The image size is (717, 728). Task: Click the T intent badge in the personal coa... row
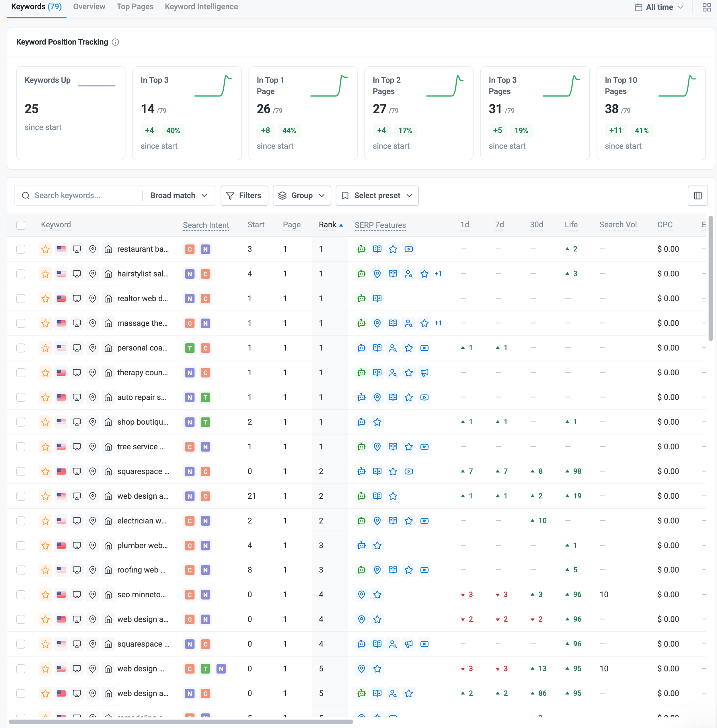coord(190,348)
